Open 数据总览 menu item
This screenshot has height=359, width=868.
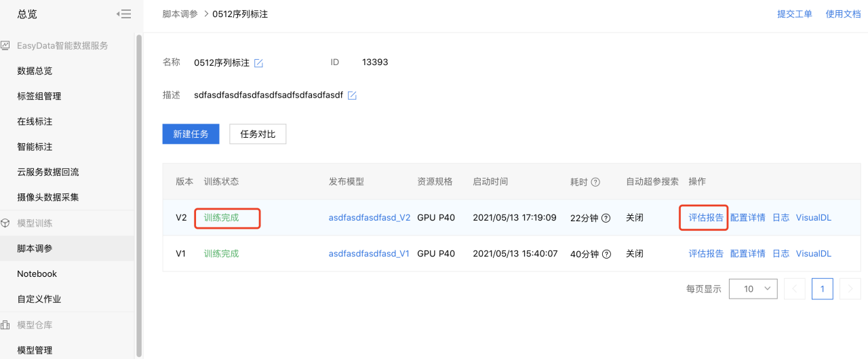click(35, 71)
